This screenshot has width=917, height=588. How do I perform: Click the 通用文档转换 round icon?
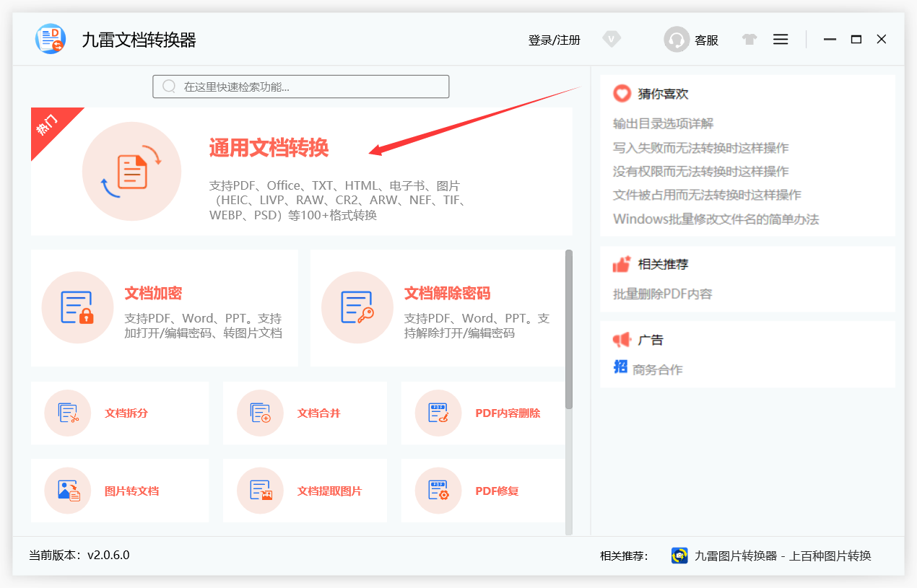131,171
